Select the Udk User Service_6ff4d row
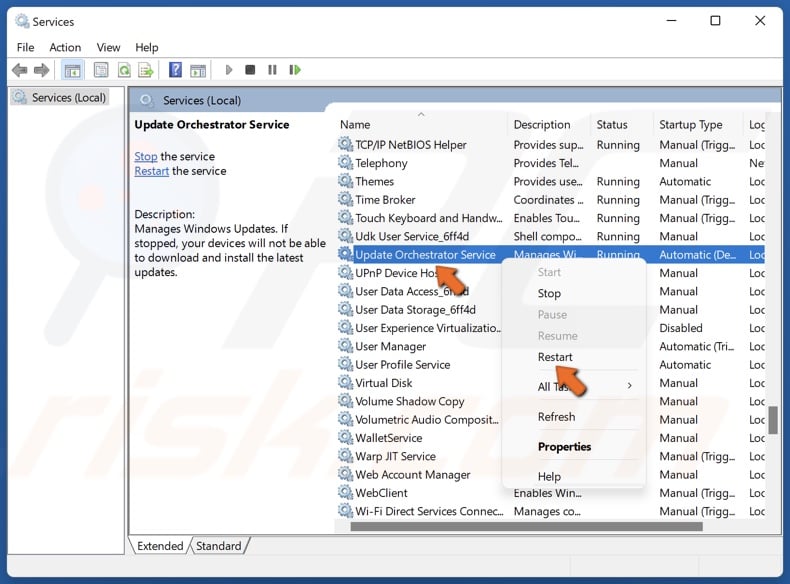Screen dimensions: 790x584 coord(551,236)
